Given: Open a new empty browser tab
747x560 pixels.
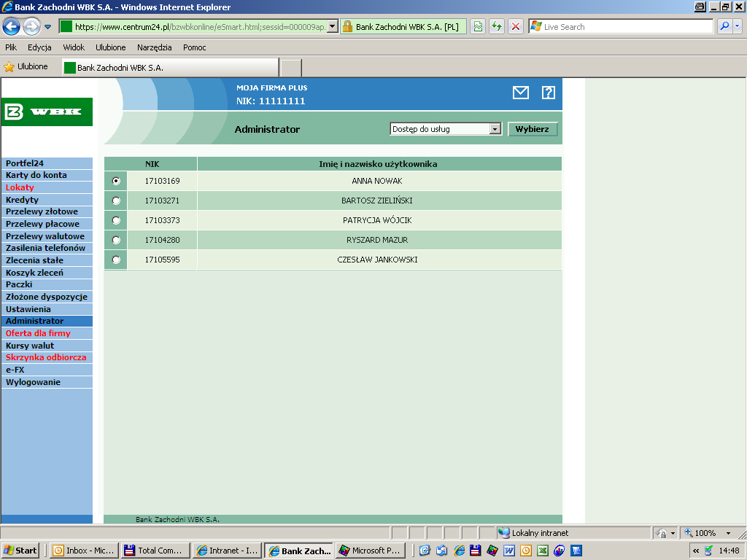Looking at the screenshot, I should (x=290, y=68).
